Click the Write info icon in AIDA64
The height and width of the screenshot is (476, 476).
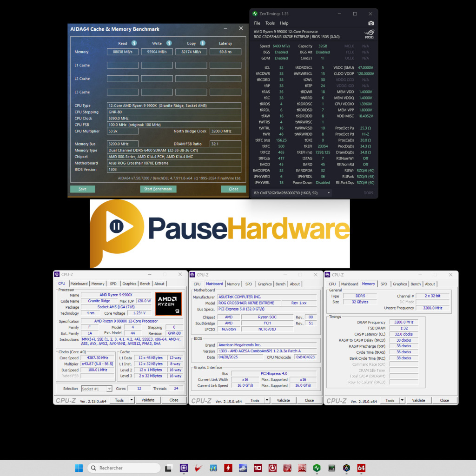tap(169, 43)
